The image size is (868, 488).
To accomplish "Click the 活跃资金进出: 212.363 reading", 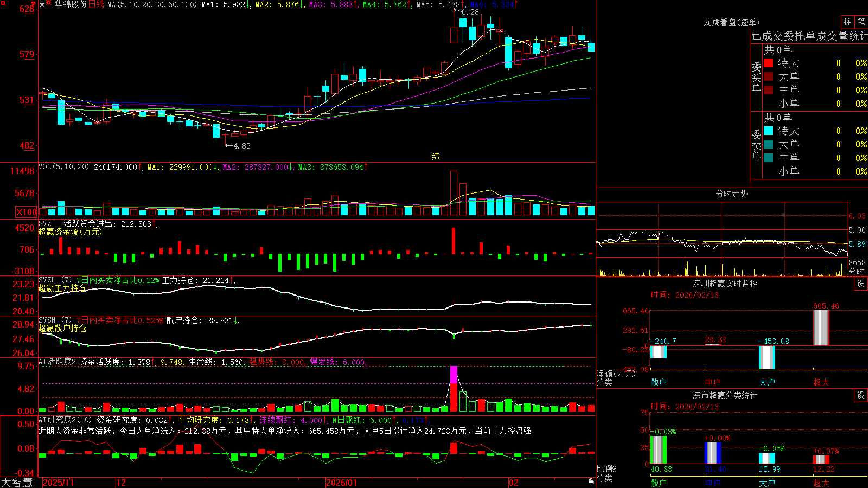I will coord(110,224).
